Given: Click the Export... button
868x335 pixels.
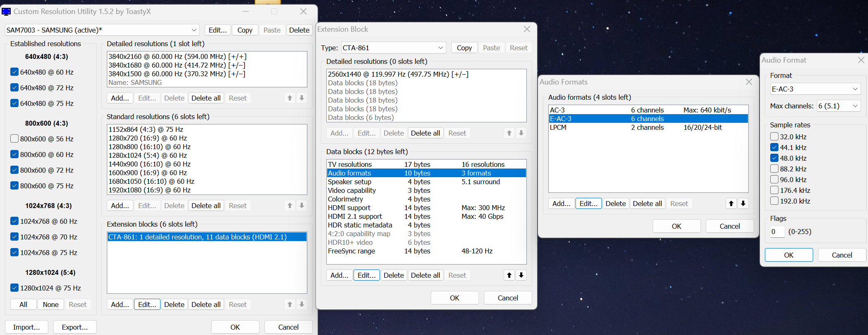Looking at the screenshot, I should [x=75, y=327].
